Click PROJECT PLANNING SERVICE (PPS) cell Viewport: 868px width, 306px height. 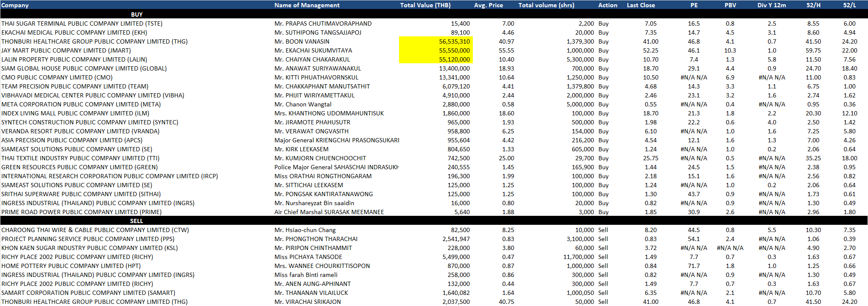(x=88, y=239)
